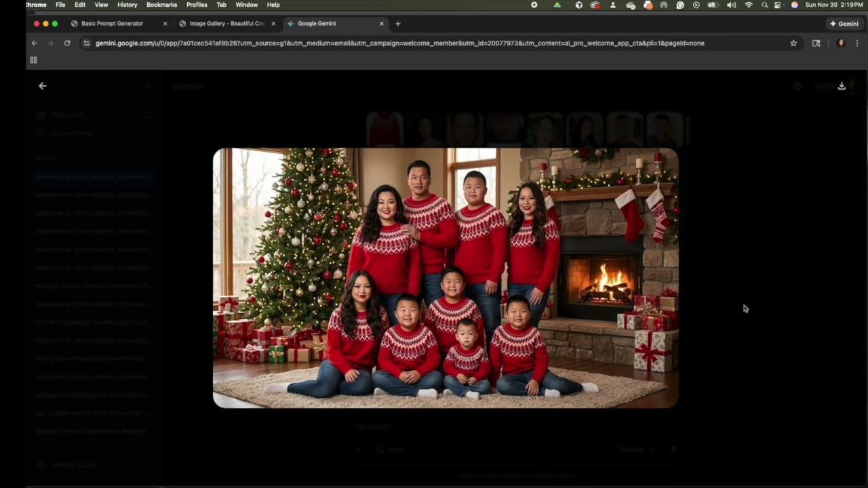Click the screen recording indicator icon

coord(534,5)
